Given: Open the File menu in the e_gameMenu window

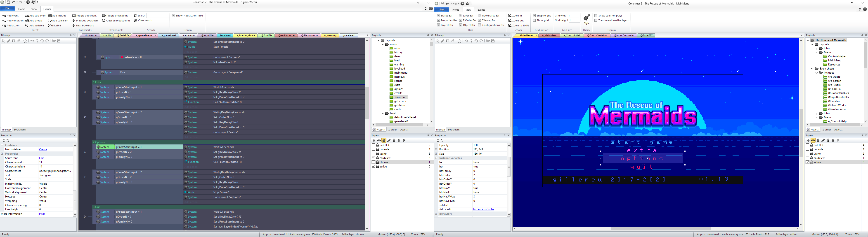Looking at the screenshot, I should (7, 8).
